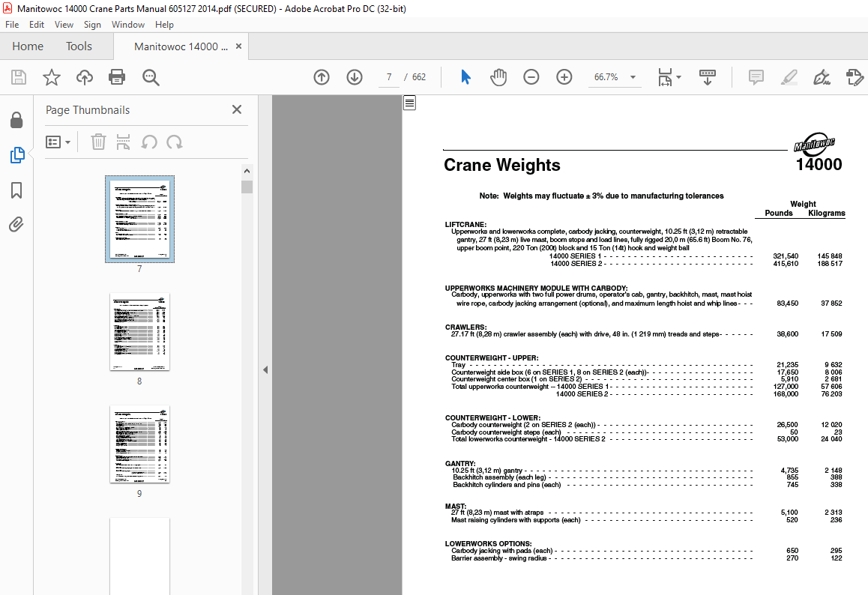Click the insert/extract pages icon
The width and height of the screenshot is (868, 595).
click(123, 142)
